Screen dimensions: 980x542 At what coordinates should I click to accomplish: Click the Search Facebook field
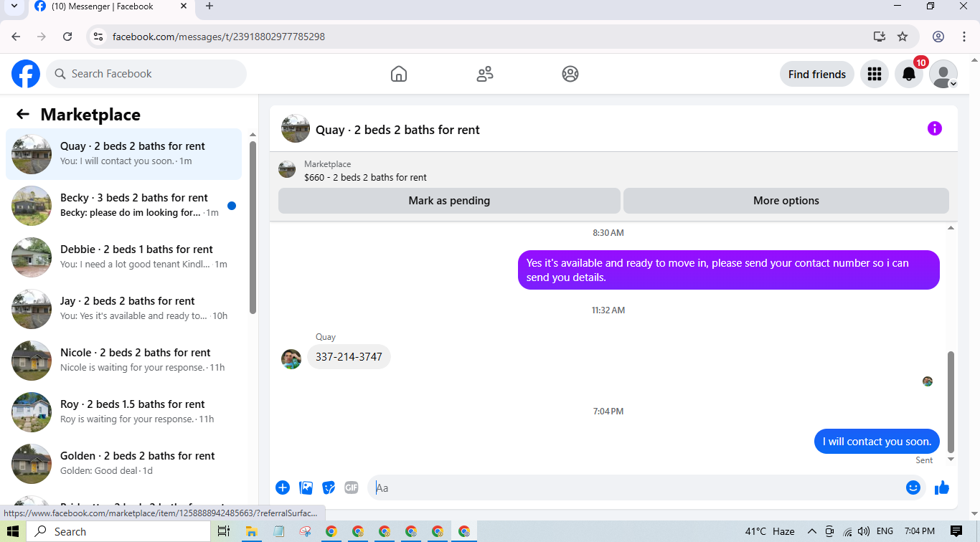[x=146, y=74]
